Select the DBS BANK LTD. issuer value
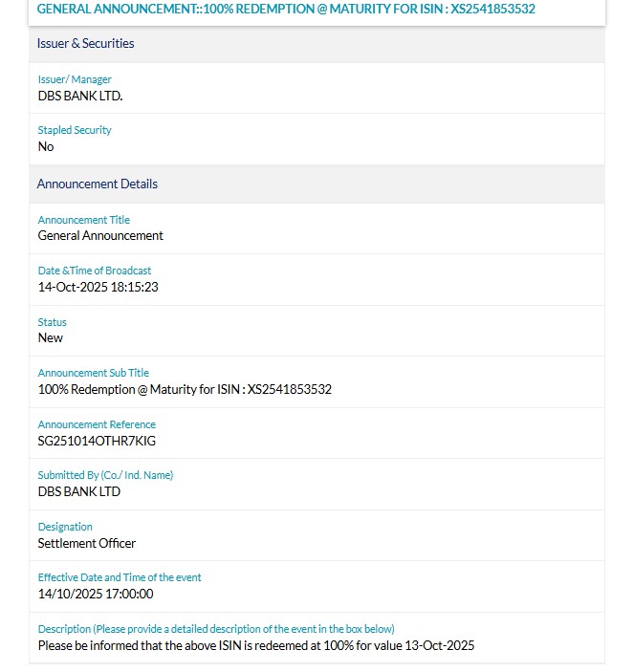Viewport: 634px width, 672px height. 80,96
